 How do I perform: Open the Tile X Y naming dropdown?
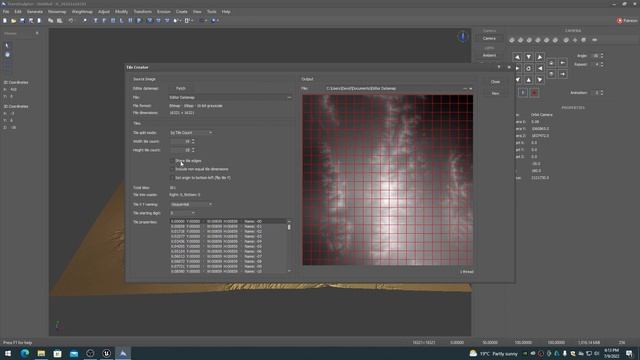[x=191, y=204]
